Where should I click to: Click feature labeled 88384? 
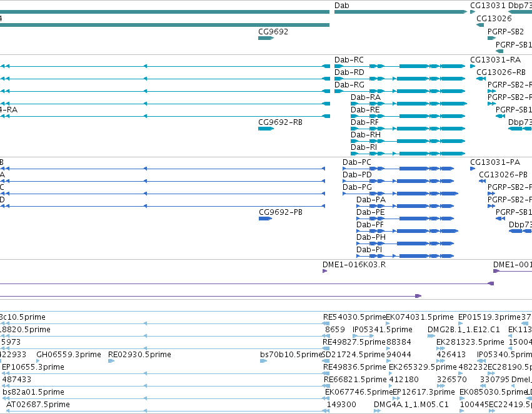click(x=388, y=348)
